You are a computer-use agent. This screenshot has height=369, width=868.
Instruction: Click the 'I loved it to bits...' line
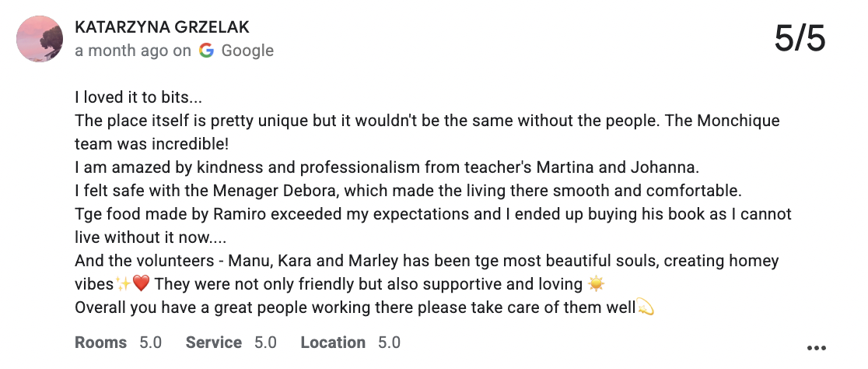tap(138, 99)
